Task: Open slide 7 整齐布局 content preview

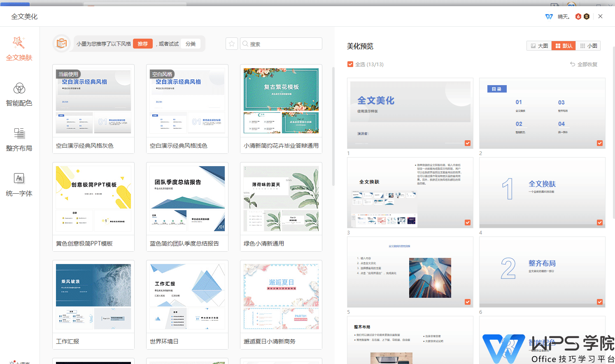Action: [410, 340]
